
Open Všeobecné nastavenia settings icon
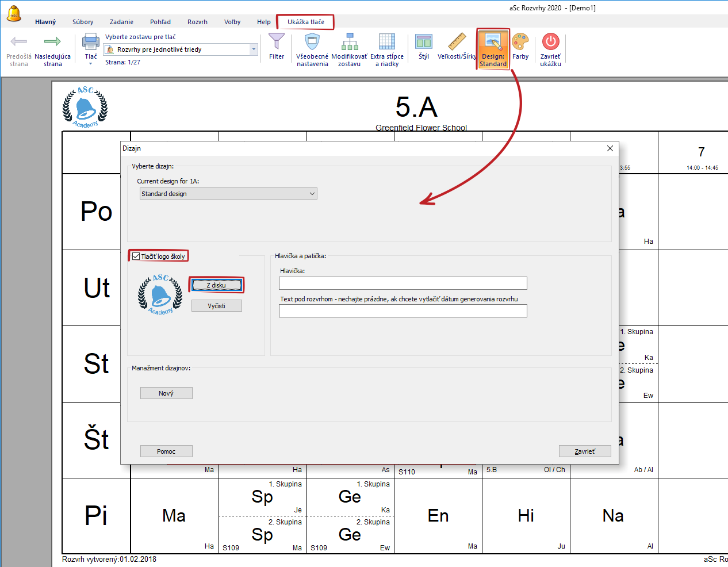click(x=312, y=43)
